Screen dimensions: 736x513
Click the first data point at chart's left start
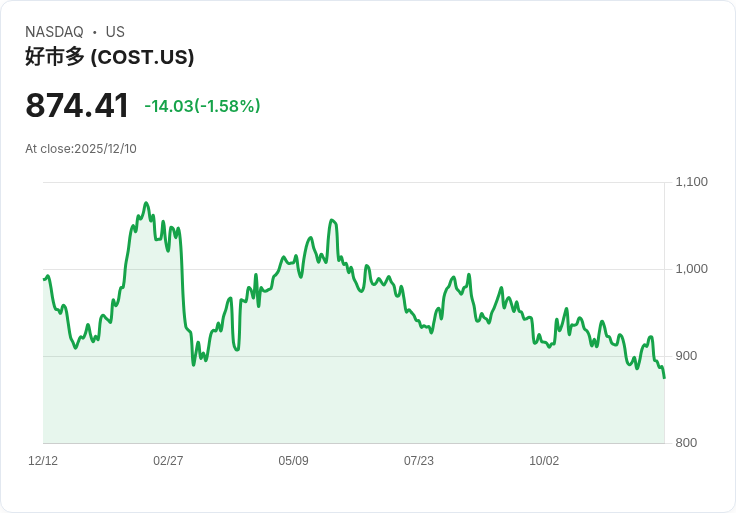[44, 279]
